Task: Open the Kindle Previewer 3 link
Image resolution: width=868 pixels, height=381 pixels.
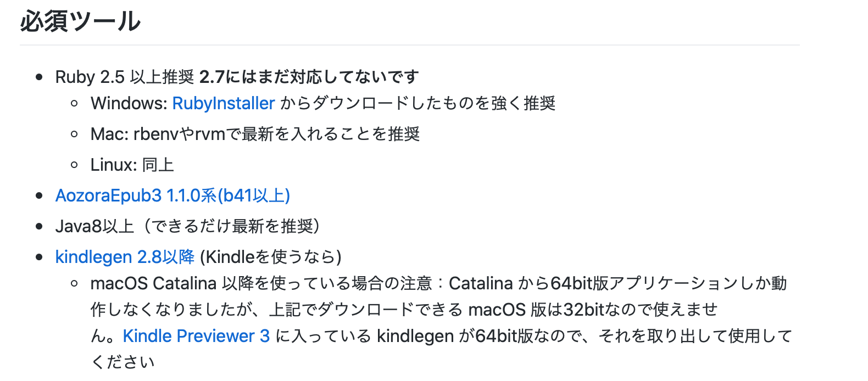Action: 196,336
